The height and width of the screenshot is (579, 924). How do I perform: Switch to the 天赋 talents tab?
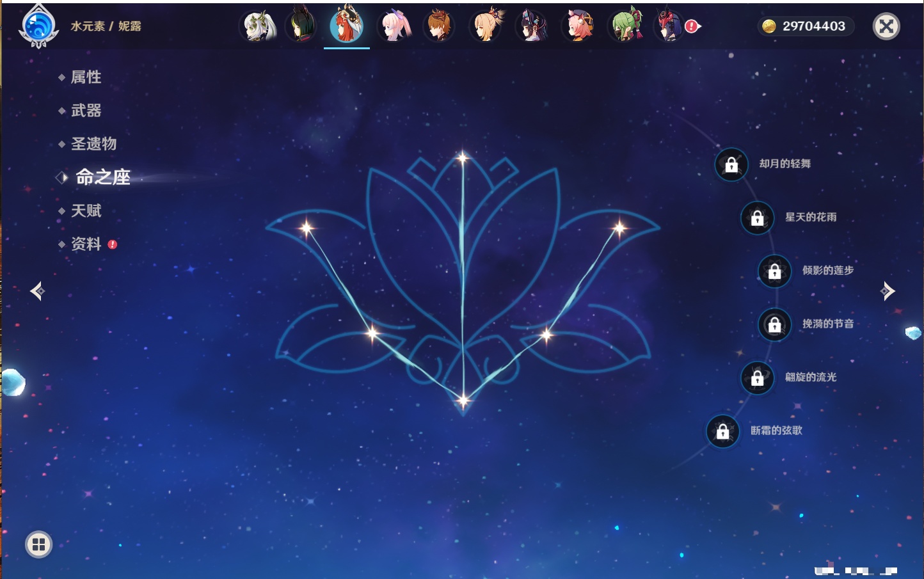[86, 210]
